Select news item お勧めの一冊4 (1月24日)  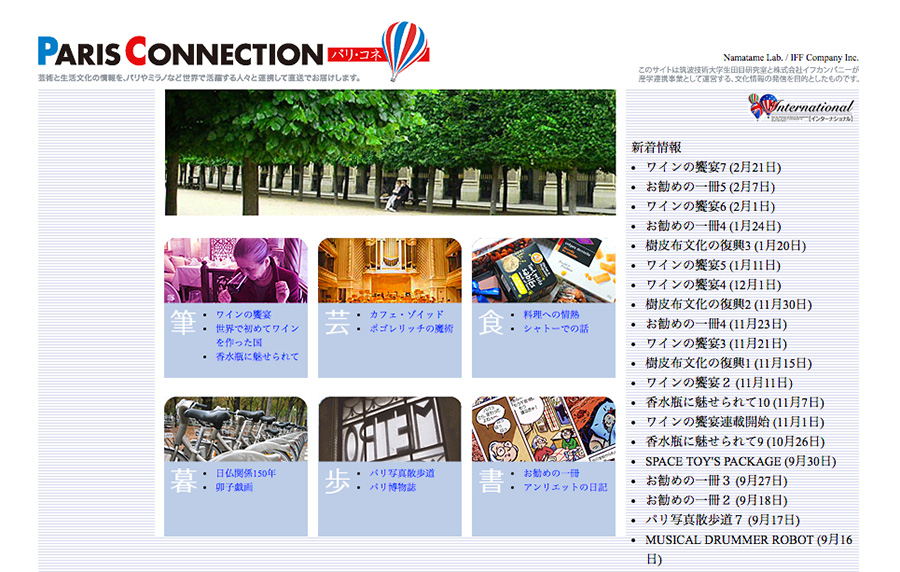[x=713, y=225]
